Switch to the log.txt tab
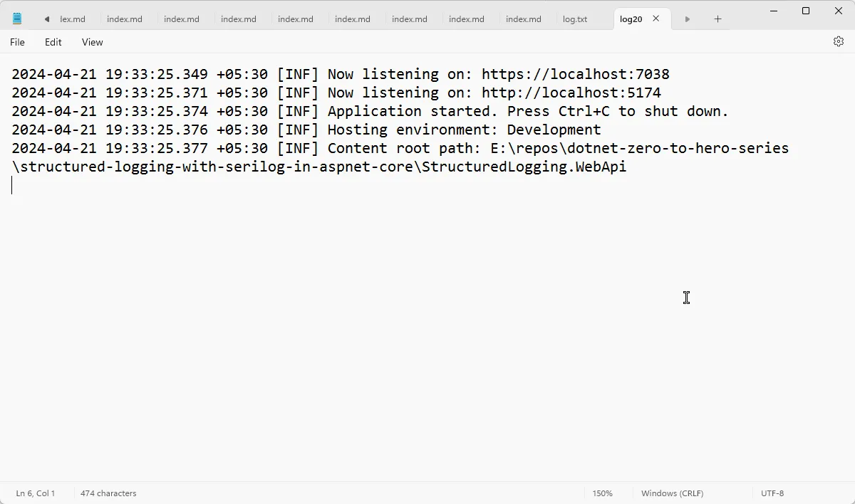The width and height of the screenshot is (855, 504). [x=575, y=19]
